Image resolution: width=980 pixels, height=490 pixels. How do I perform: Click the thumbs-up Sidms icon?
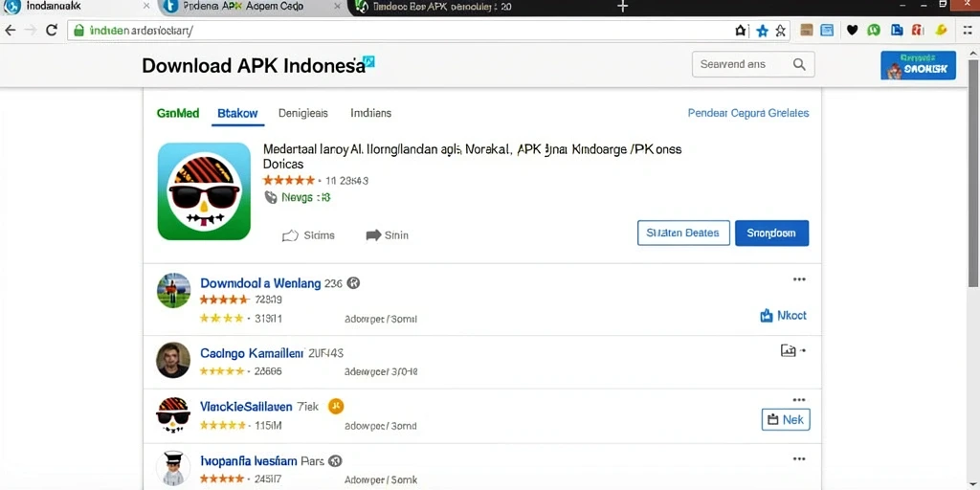(x=290, y=235)
